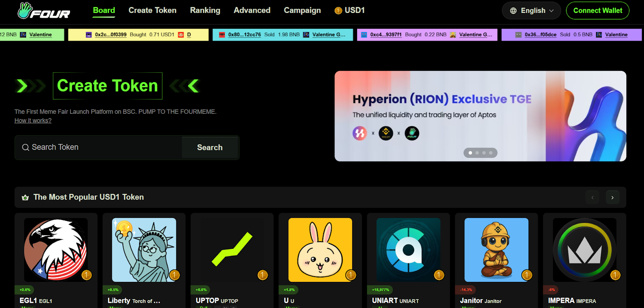Image resolution: width=644 pixels, height=308 pixels.
Task: Click the gray avatar icon beside 0x36...f05dce
Action: (x=518, y=35)
